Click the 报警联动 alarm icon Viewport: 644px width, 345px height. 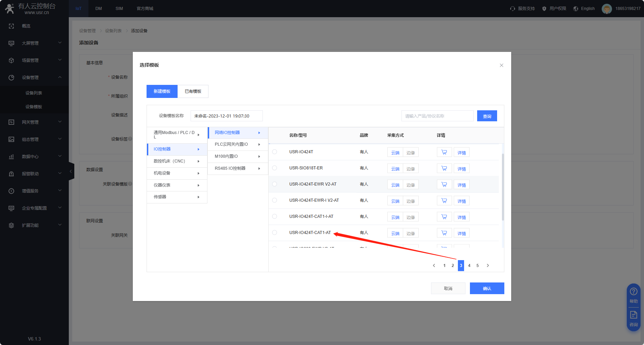11,174
